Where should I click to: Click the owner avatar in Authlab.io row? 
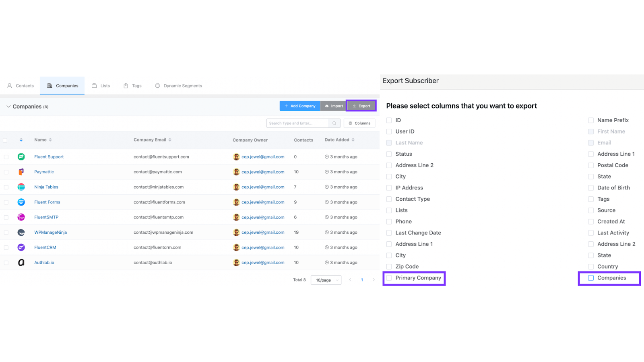coord(236,263)
